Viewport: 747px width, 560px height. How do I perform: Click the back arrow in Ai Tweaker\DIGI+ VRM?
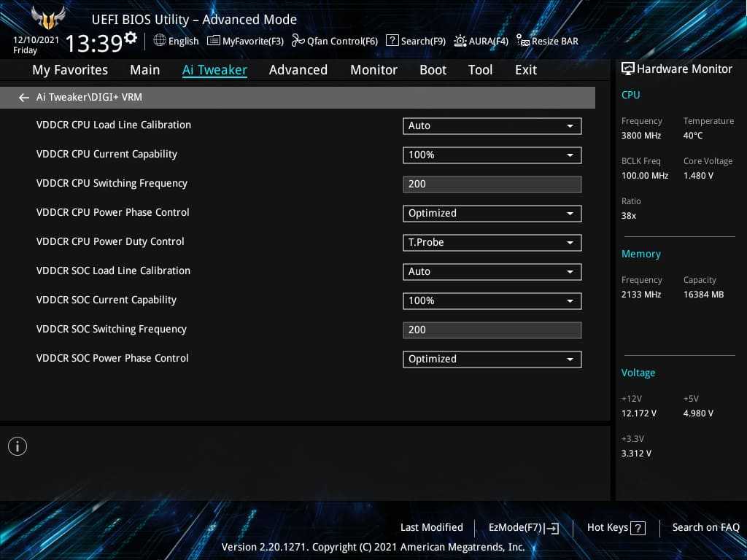[x=24, y=98]
